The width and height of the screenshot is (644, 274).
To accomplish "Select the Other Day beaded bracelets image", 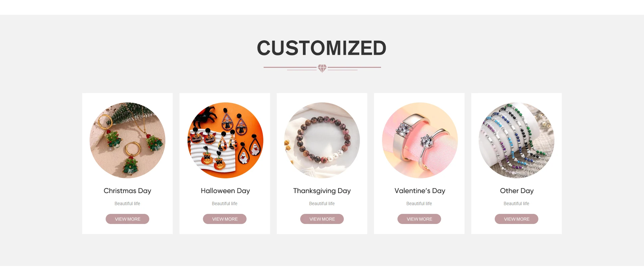I will [x=517, y=140].
